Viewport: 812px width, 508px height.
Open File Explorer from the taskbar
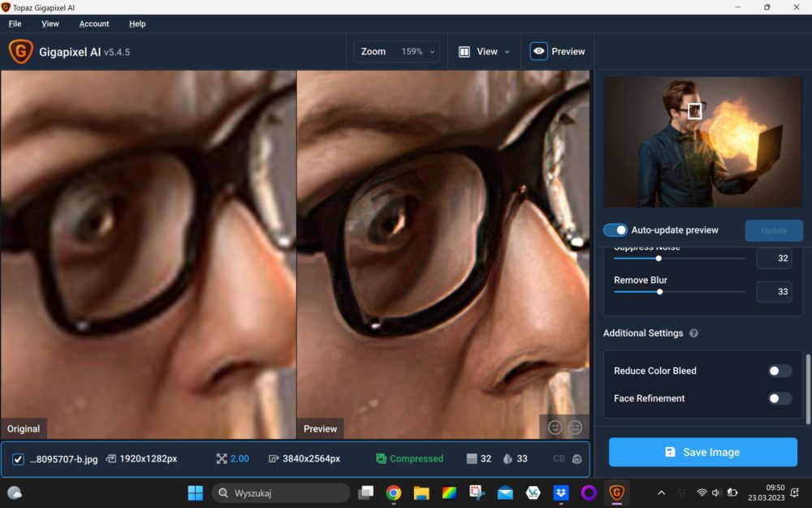(421, 493)
